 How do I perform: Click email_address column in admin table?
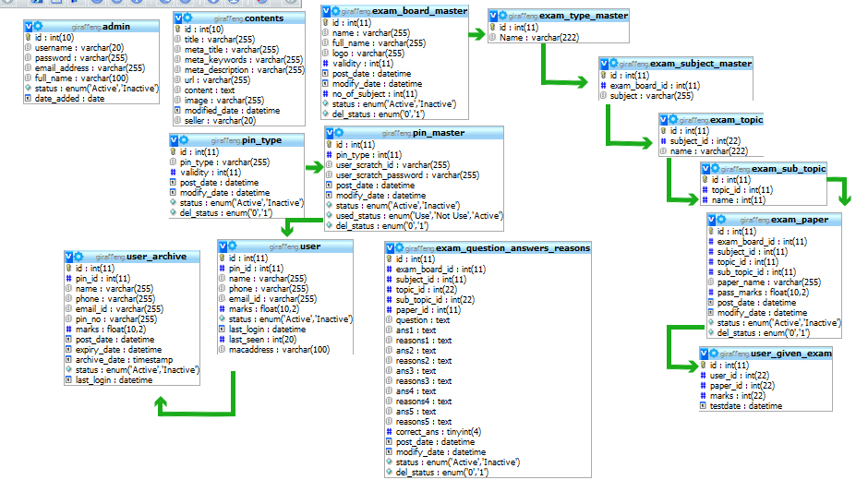click(90, 67)
